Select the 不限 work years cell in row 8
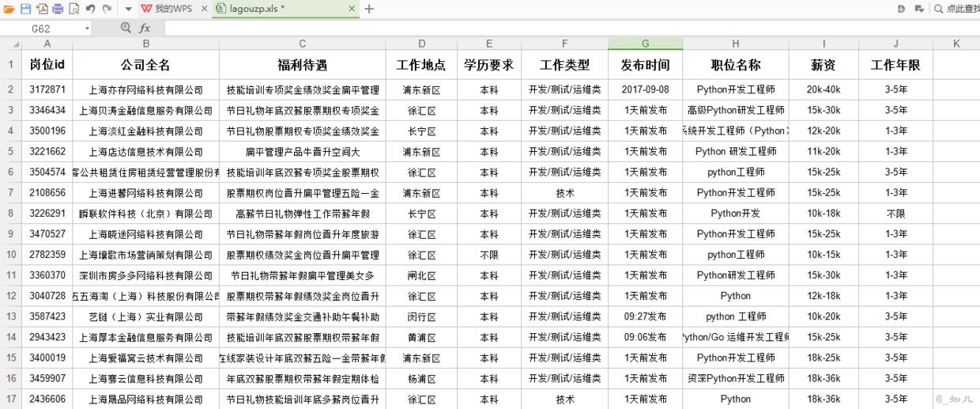 click(x=895, y=214)
